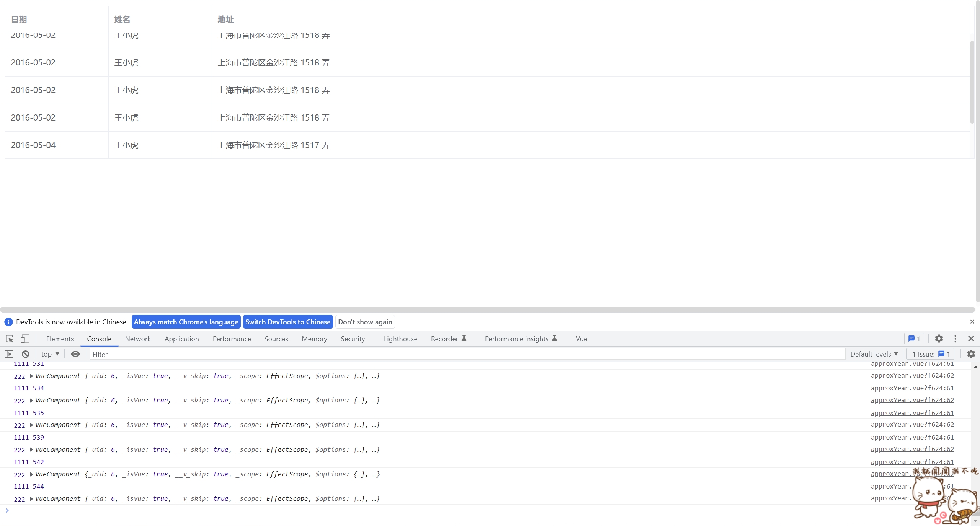This screenshot has height=526, width=980.
Task: Click the Settings gear icon
Action: pos(939,338)
